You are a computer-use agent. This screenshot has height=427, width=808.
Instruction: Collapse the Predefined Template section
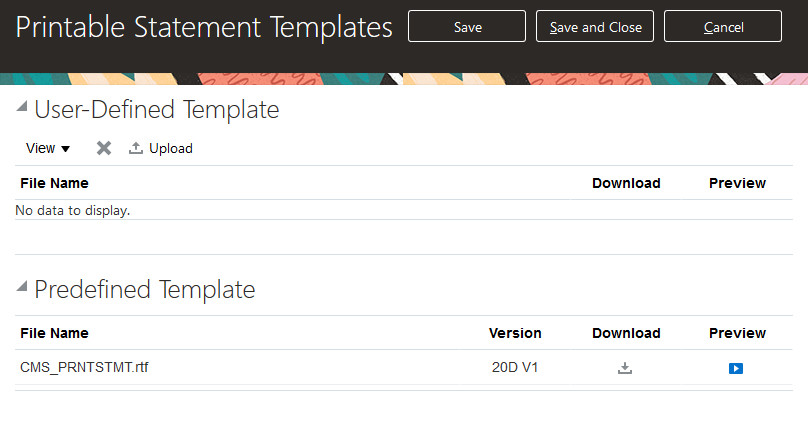pos(22,288)
